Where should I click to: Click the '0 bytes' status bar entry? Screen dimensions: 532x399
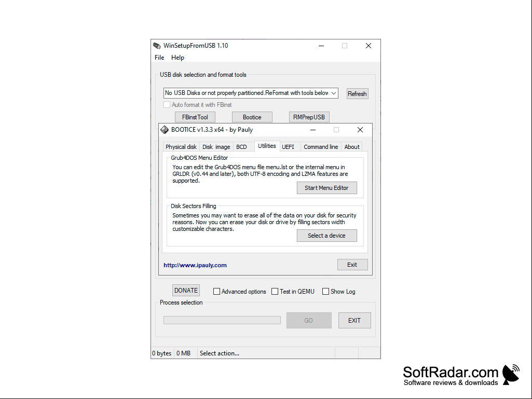click(x=162, y=353)
